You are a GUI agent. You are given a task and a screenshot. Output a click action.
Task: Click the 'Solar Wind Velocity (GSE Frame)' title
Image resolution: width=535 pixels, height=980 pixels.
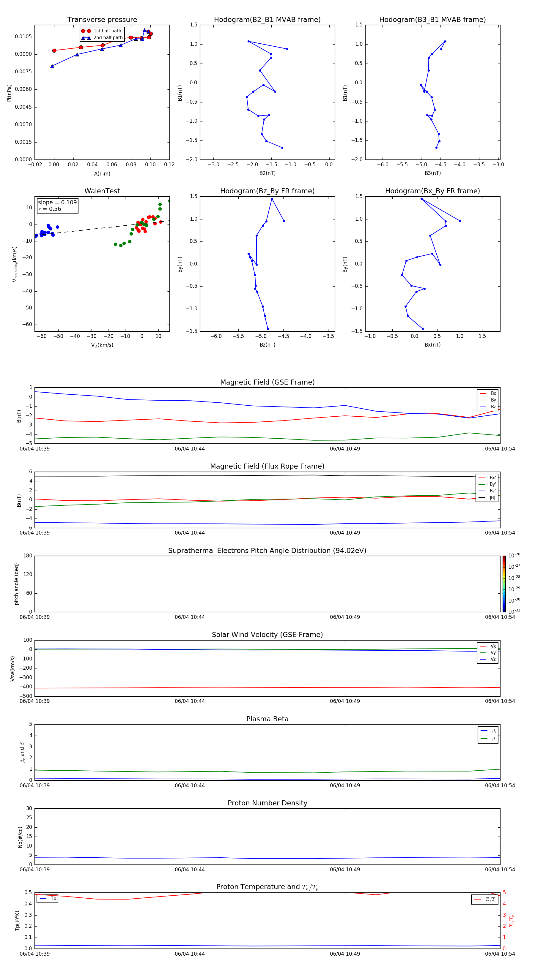point(267,635)
